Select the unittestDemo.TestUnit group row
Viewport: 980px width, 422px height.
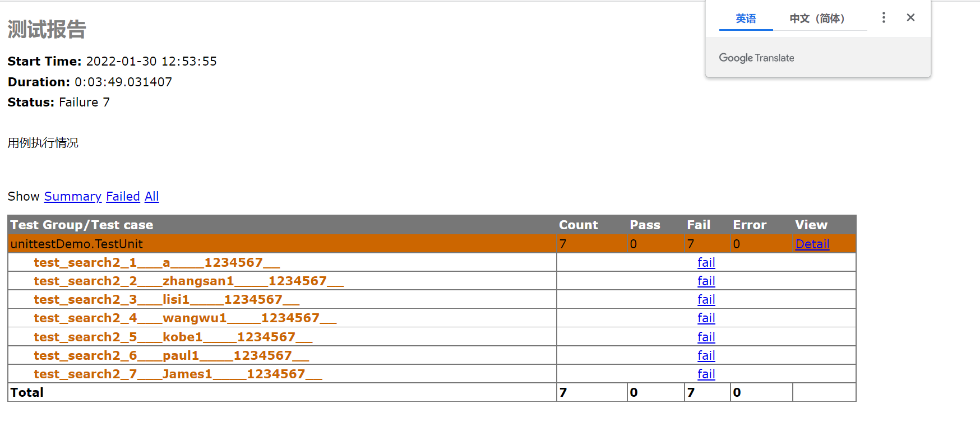432,244
